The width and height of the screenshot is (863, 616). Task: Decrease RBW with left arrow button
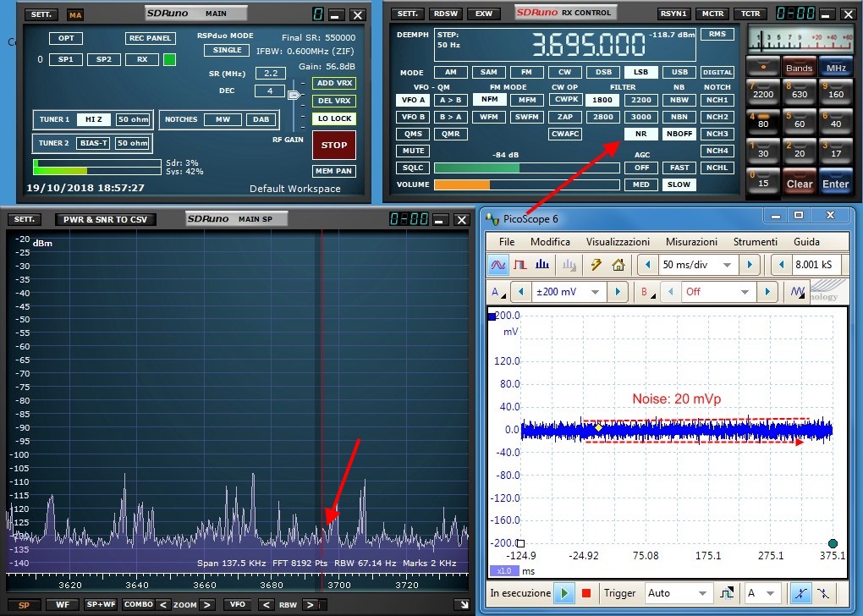click(266, 604)
